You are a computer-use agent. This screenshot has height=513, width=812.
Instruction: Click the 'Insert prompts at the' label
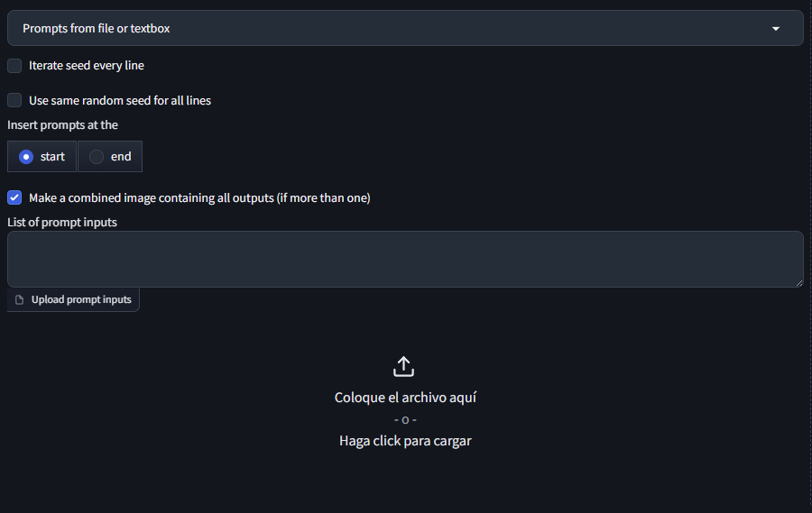pos(62,124)
